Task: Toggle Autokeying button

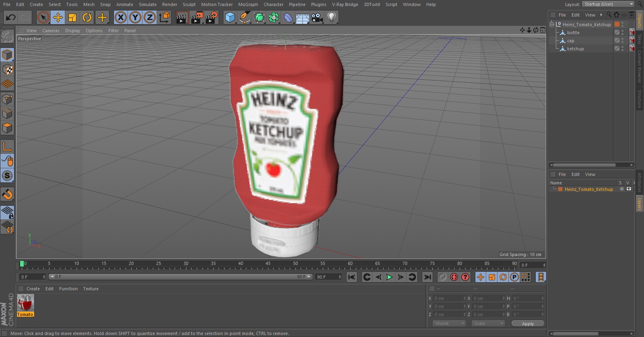Action: click(x=454, y=277)
